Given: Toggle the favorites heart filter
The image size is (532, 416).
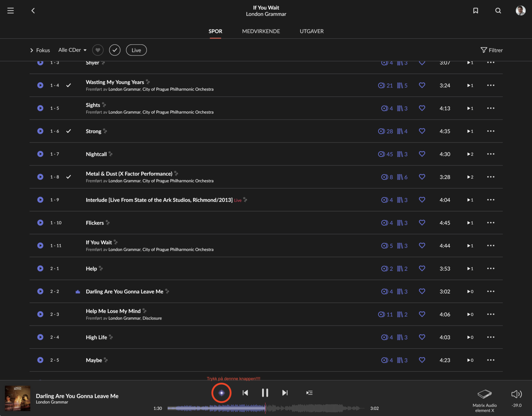Looking at the screenshot, I should point(98,50).
